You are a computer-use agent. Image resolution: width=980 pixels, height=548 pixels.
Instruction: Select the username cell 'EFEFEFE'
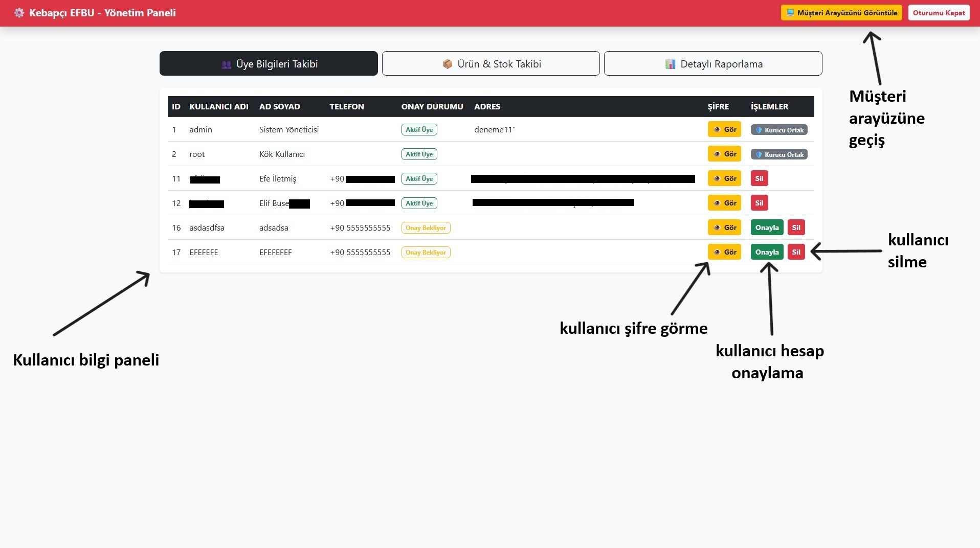204,252
